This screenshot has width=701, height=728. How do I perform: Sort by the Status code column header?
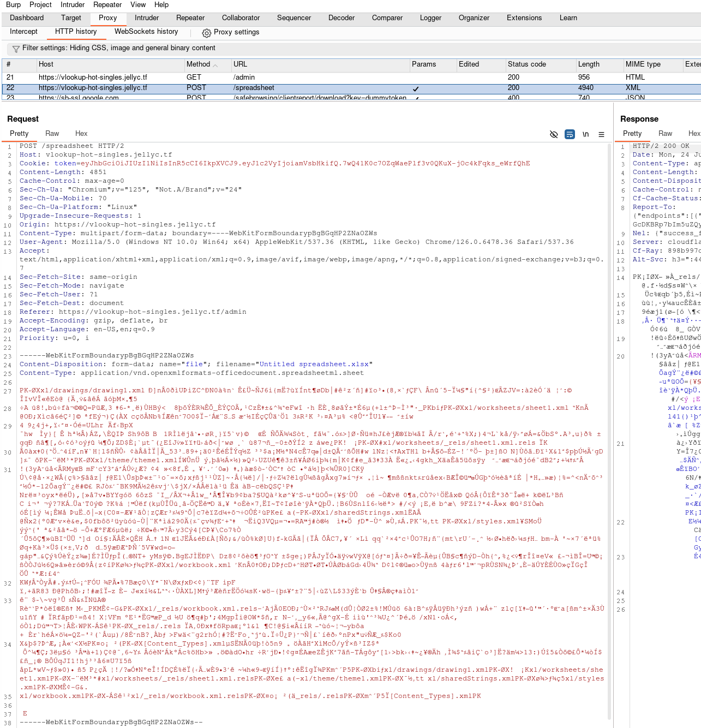540,64
